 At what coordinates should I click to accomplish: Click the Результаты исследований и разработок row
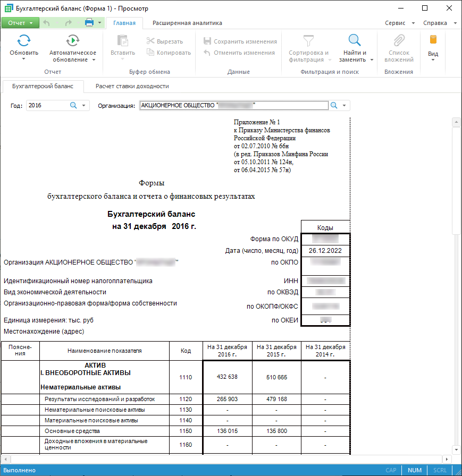click(x=99, y=399)
